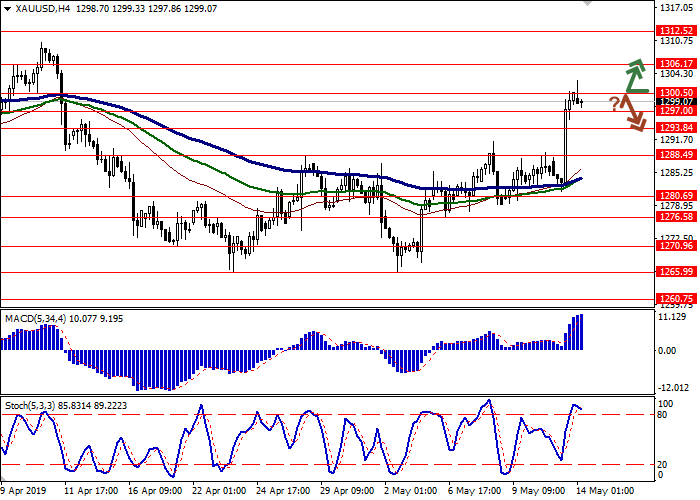The height and width of the screenshot is (500, 700).
Task: Click the brown downward arrow forecast marker
Action: click(x=632, y=112)
